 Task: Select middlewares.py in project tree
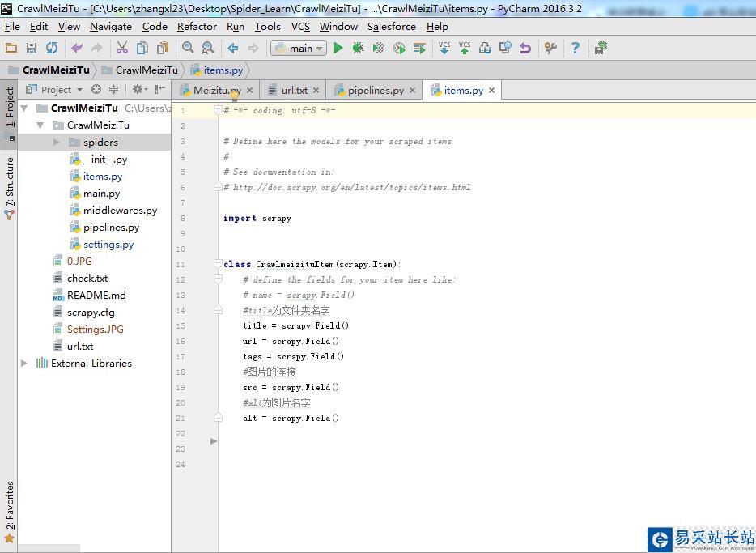click(x=120, y=211)
